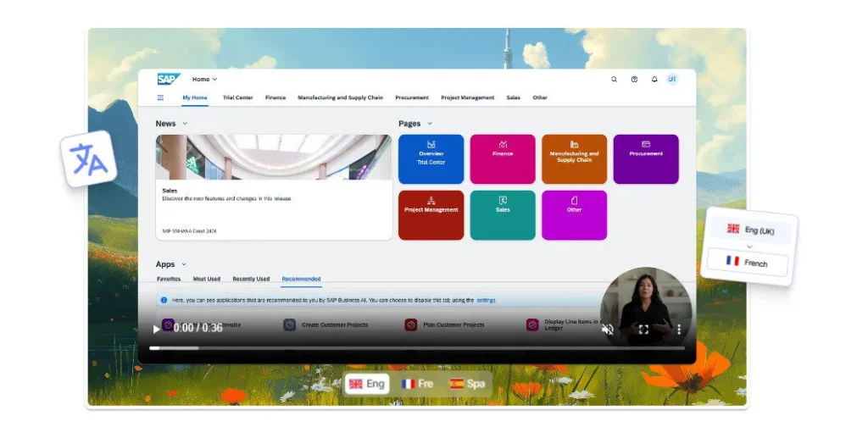Switch to the Finance tab
The width and height of the screenshot is (868, 427).
[x=275, y=97]
